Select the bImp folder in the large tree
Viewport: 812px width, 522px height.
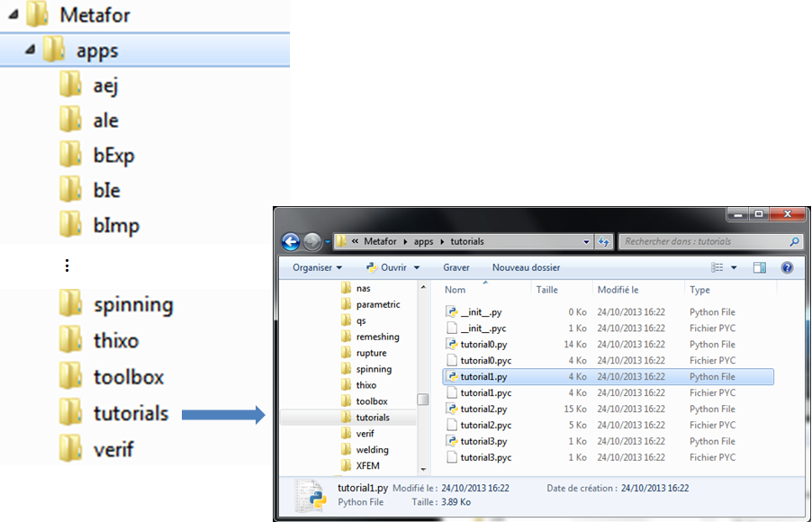click(x=99, y=225)
